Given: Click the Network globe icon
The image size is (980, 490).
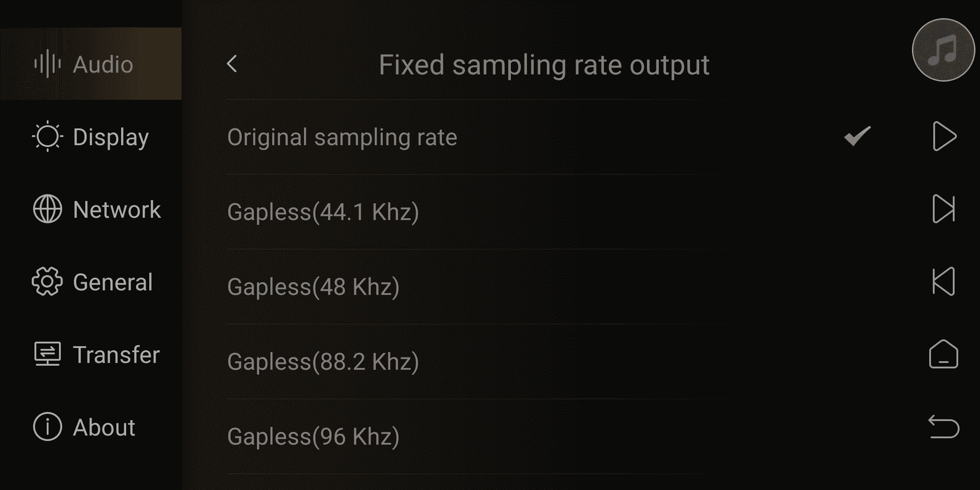Looking at the screenshot, I should coord(47,209).
